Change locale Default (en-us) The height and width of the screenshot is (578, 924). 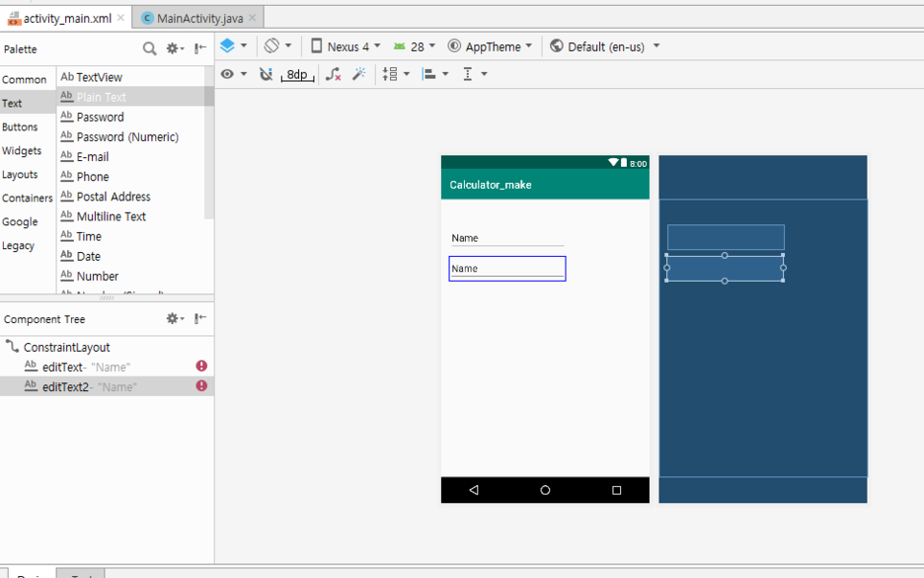click(x=604, y=46)
